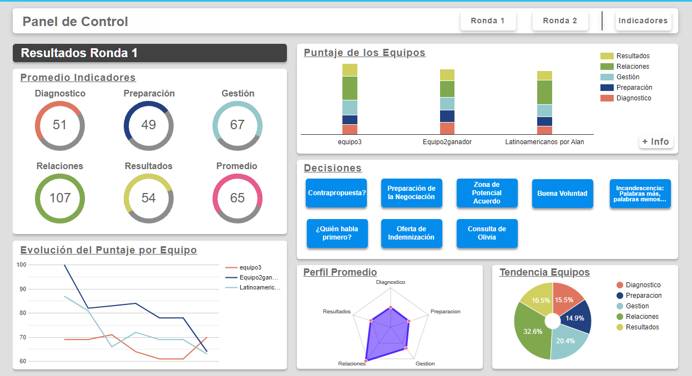Select the Gestión gauge showing 67

(x=237, y=125)
